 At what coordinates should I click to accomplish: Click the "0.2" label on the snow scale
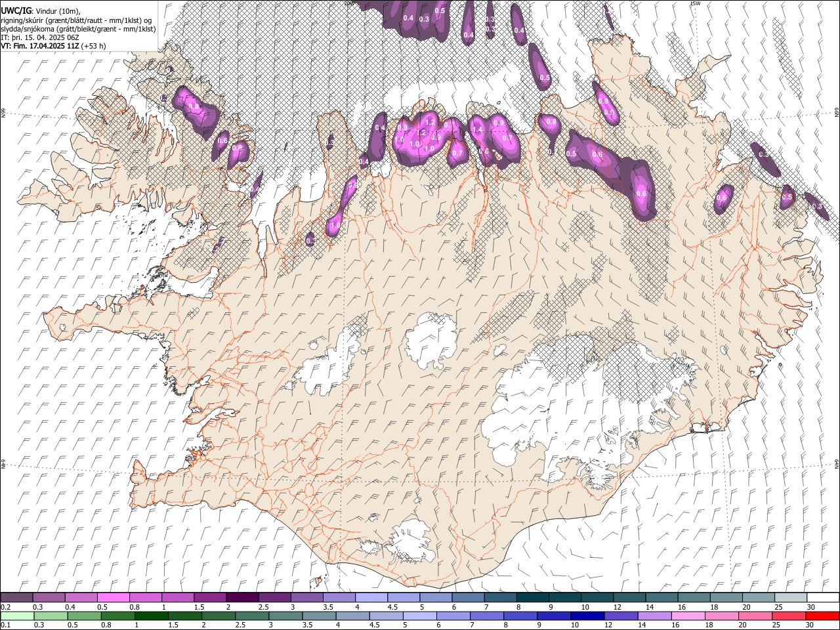[6, 607]
